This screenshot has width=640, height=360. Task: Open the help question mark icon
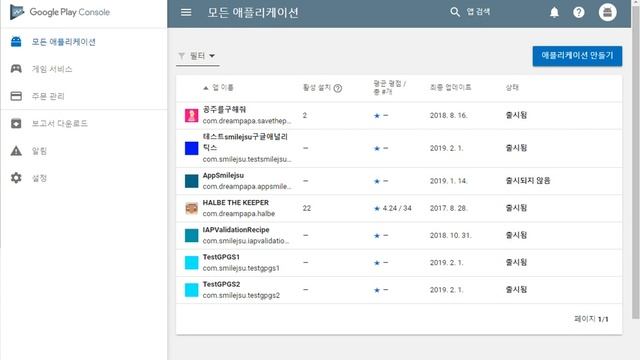tap(578, 12)
